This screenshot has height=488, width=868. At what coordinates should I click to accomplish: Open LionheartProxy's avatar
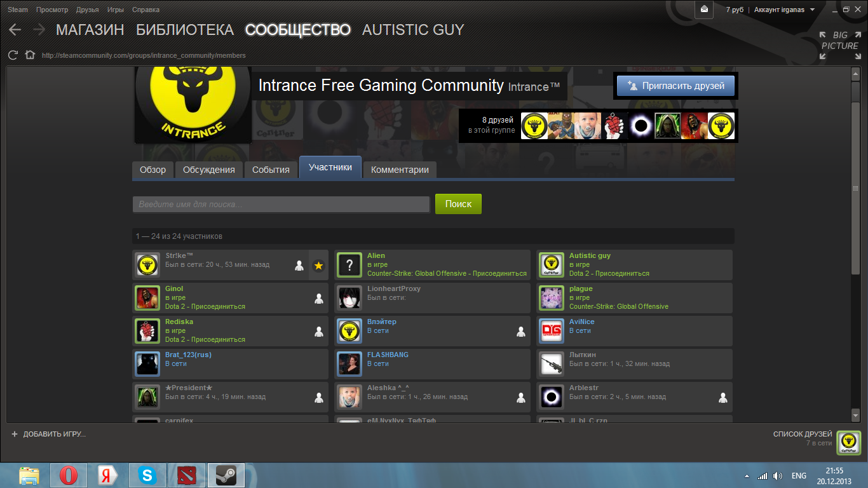pyautogui.click(x=349, y=298)
